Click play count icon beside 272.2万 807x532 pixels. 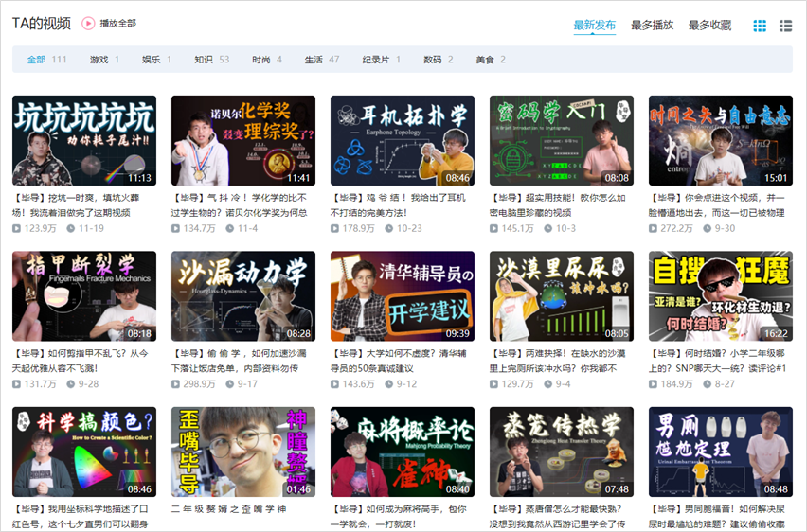653,228
